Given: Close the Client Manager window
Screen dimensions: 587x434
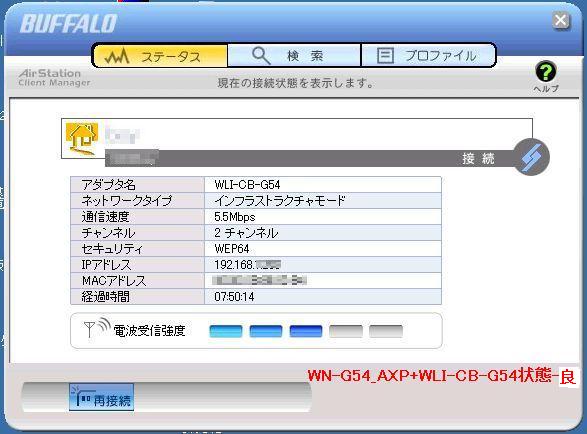Looking at the screenshot, I should tap(561, 20).
